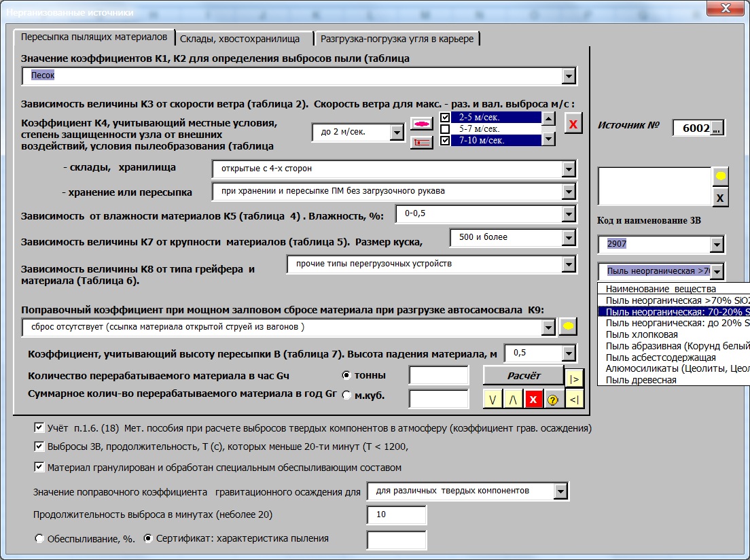Open the 'Песок' material dropdown
This screenshot has width=750, height=560.
click(x=569, y=76)
